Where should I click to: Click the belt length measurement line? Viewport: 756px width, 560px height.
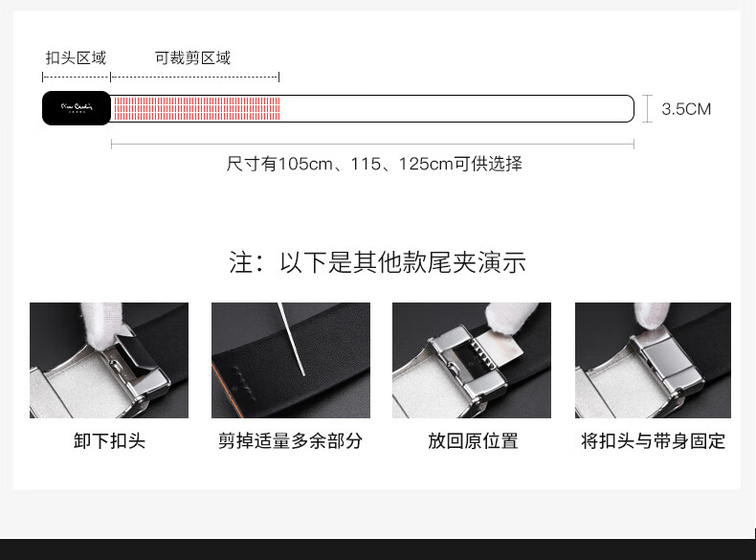point(372,144)
